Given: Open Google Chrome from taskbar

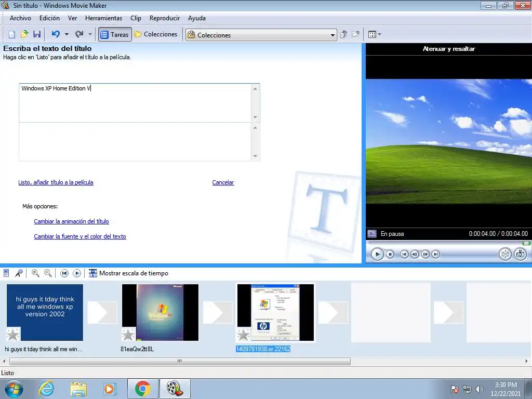Looking at the screenshot, I should 142,389.
